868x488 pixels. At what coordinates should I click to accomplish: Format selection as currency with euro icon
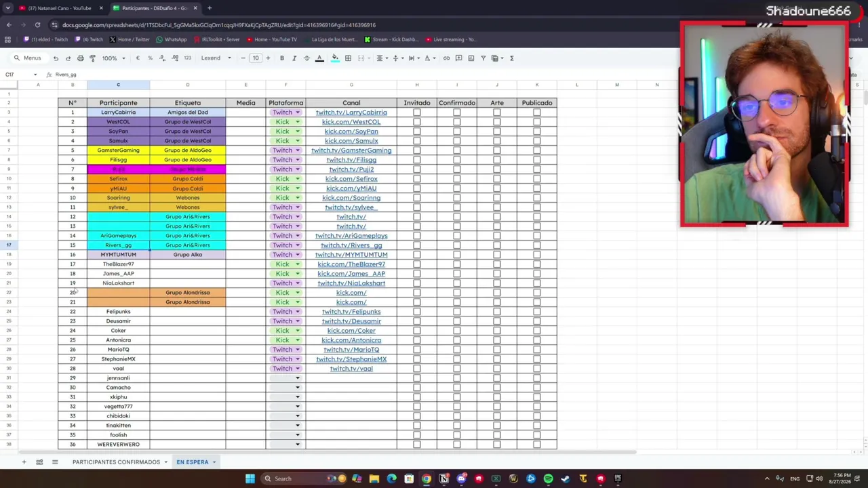pos(138,58)
